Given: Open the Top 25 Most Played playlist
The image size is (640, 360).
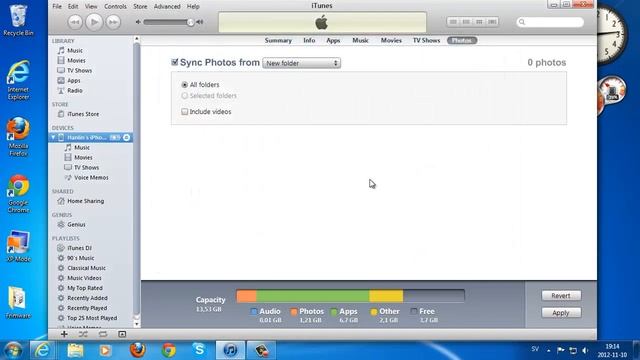Looking at the screenshot, I should (92, 318).
